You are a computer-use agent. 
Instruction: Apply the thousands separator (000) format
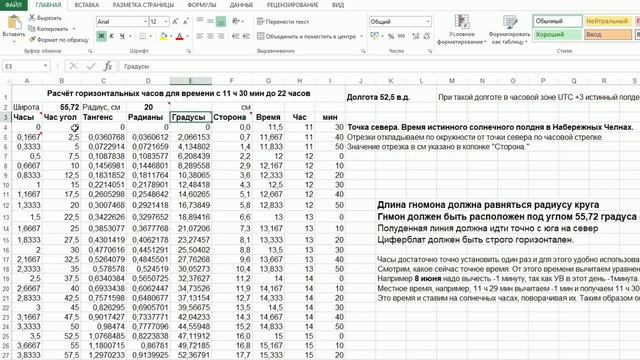coord(402,36)
